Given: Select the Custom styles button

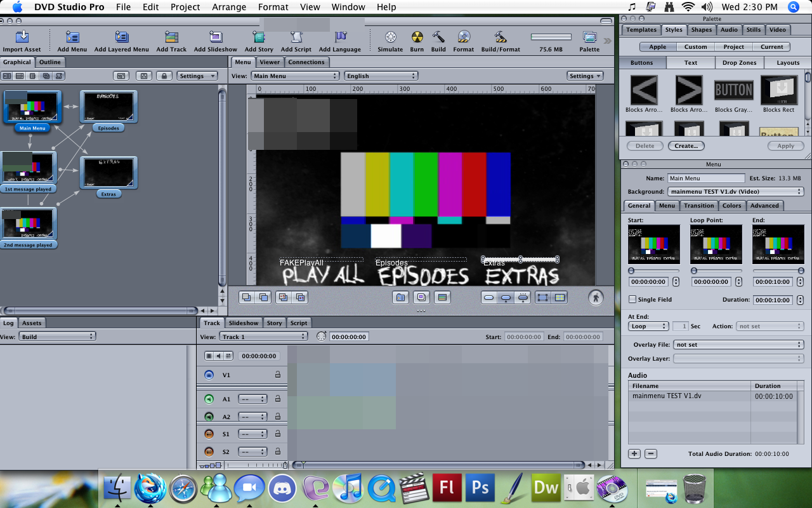Looking at the screenshot, I should coord(695,46).
